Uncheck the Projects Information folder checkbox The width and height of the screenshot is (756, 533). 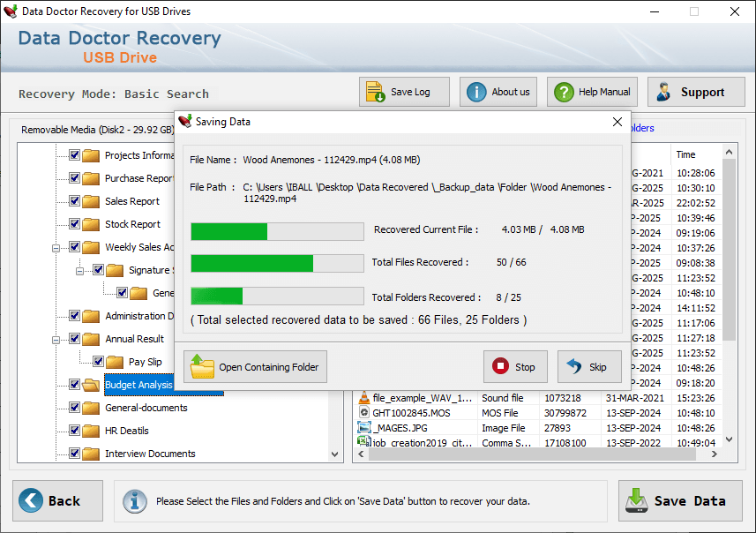(74, 154)
